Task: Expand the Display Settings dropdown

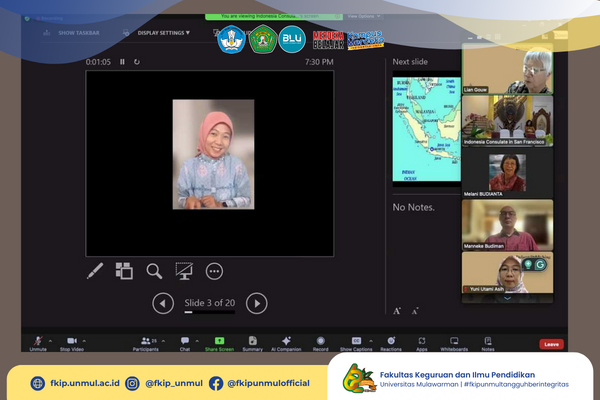Action: pos(163,32)
